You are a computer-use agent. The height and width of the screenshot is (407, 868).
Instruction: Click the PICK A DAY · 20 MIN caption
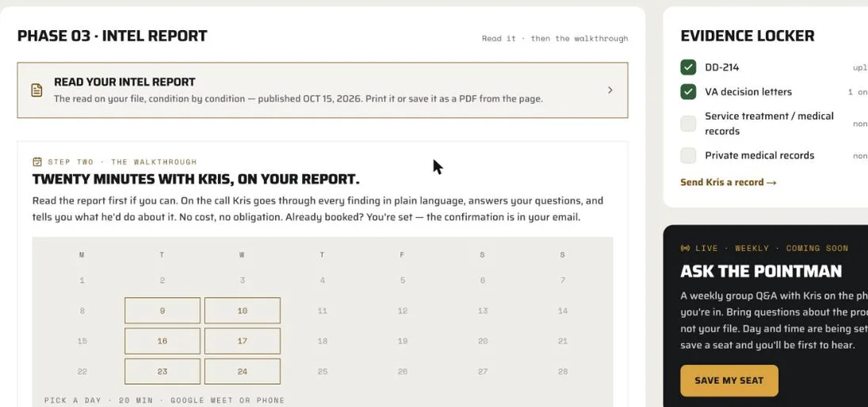(x=164, y=400)
